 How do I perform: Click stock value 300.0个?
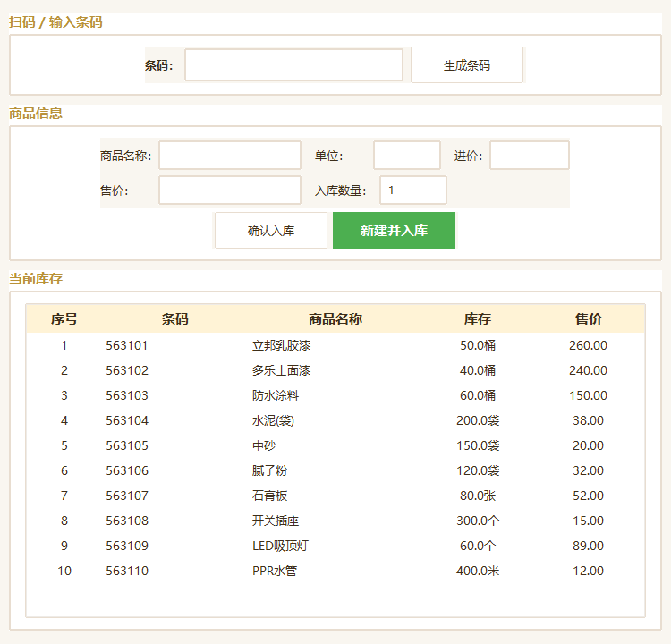pos(478,521)
